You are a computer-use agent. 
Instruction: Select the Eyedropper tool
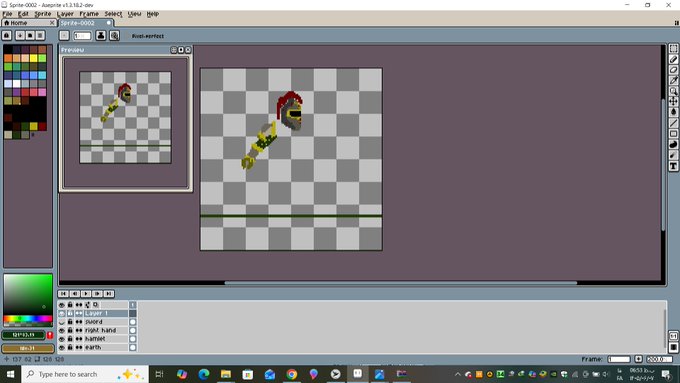[x=673, y=80]
